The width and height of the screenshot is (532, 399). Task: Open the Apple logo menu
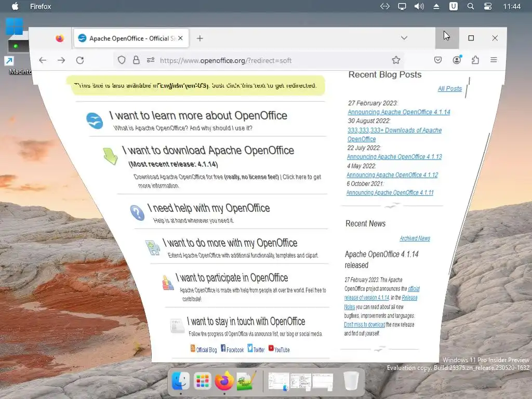[x=15, y=6]
